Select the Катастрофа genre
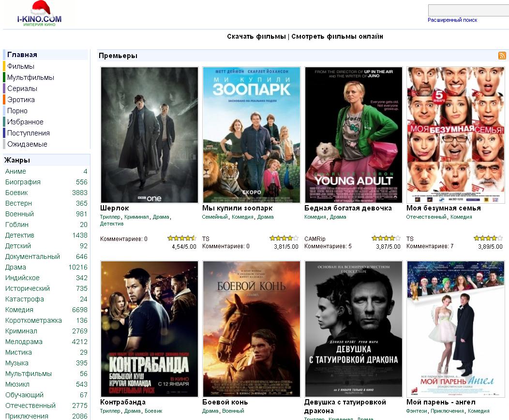The height and width of the screenshot is (420, 509). [25, 299]
